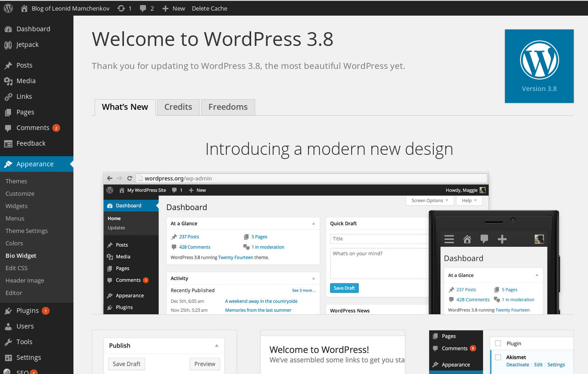Click Delete Cache in the admin bar

pyautogui.click(x=209, y=8)
